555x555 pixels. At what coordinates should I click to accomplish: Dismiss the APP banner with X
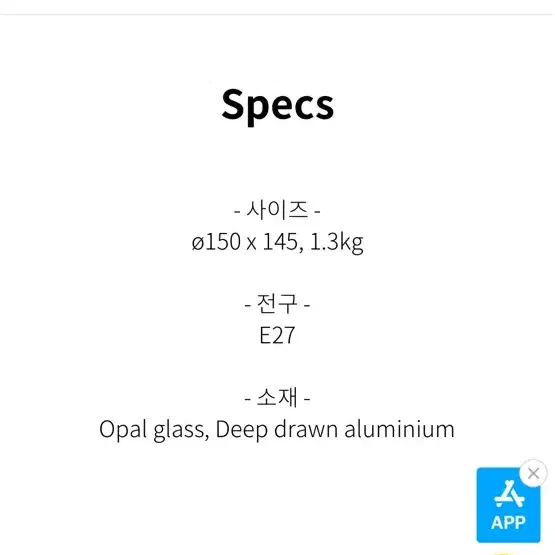pos(533,473)
